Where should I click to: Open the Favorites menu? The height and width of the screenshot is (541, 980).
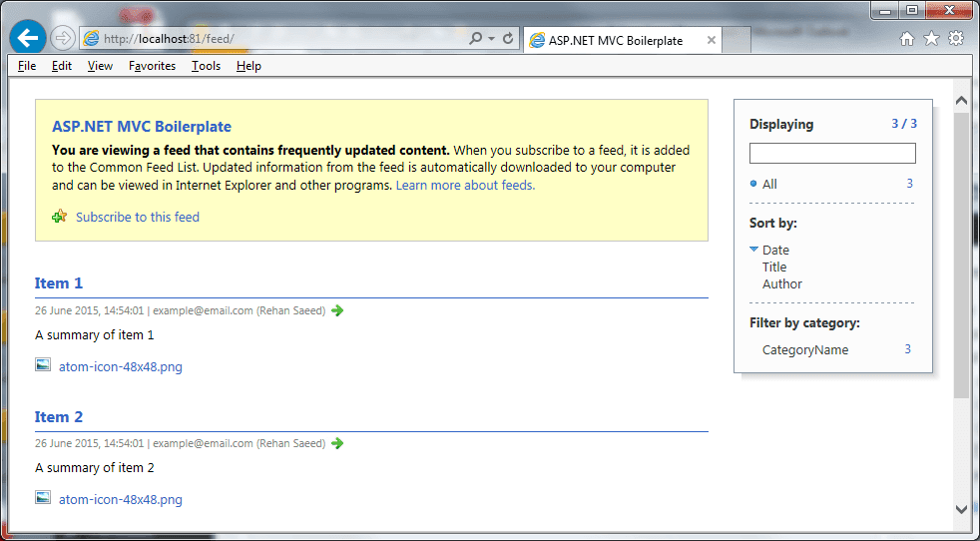(x=152, y=66)
